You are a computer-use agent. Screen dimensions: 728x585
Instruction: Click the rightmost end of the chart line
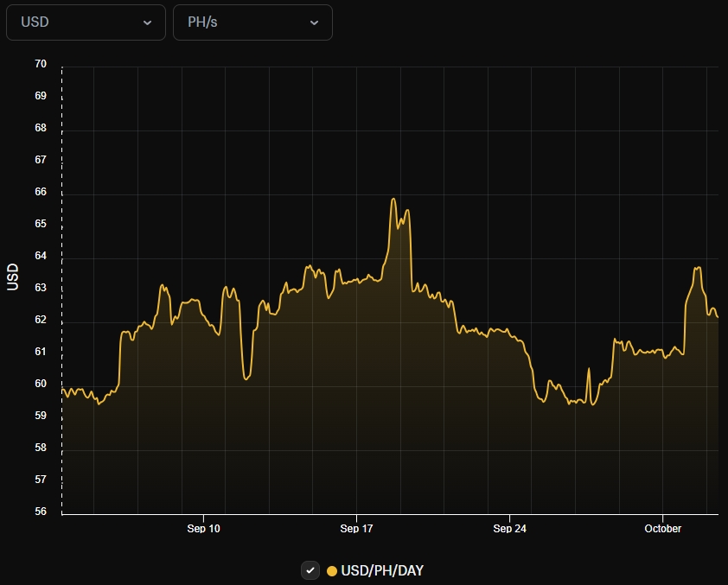[717, 316]
